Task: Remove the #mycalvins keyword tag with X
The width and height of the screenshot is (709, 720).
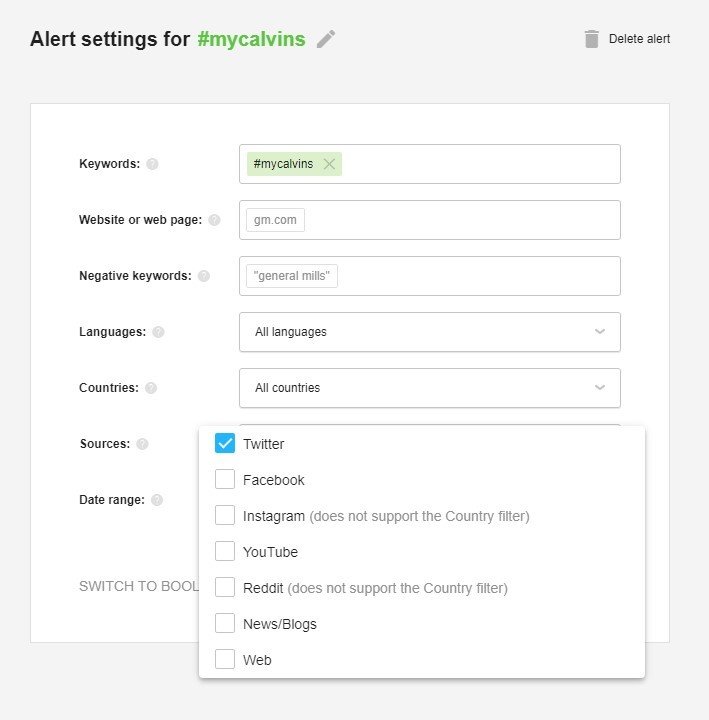Action: pos(329,164)
